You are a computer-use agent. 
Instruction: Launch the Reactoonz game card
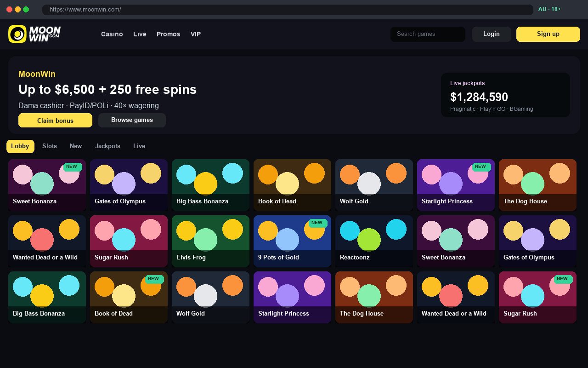pyautogui.click(x=374, y=241)
